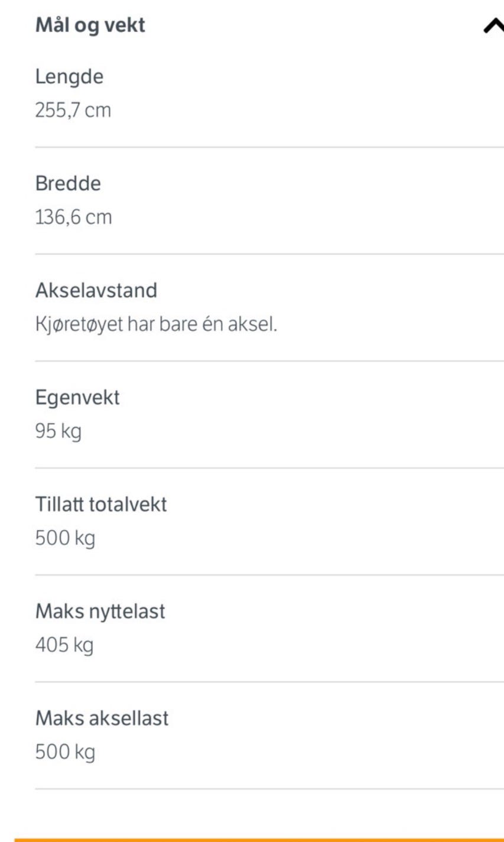This screenshot has height=842, width=504.
Task: Select the Akselavstand label
Action: coord(96,290)
